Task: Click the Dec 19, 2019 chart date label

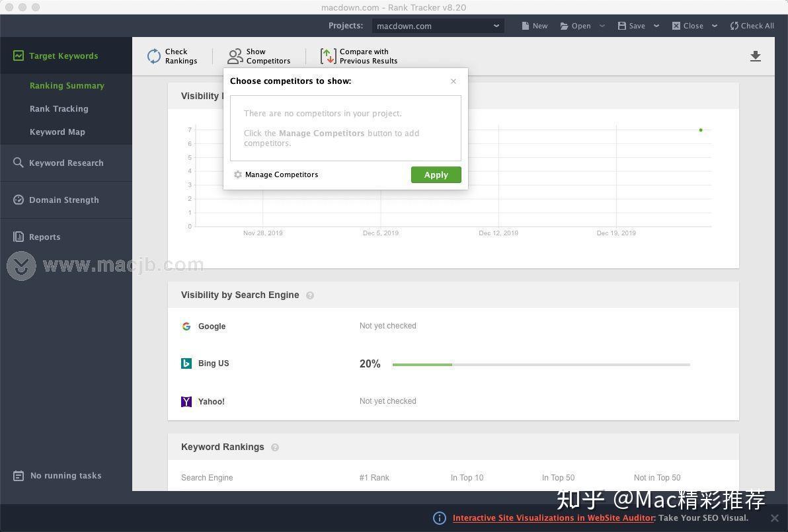Action: pyautogui.click(x=616, y=233)
